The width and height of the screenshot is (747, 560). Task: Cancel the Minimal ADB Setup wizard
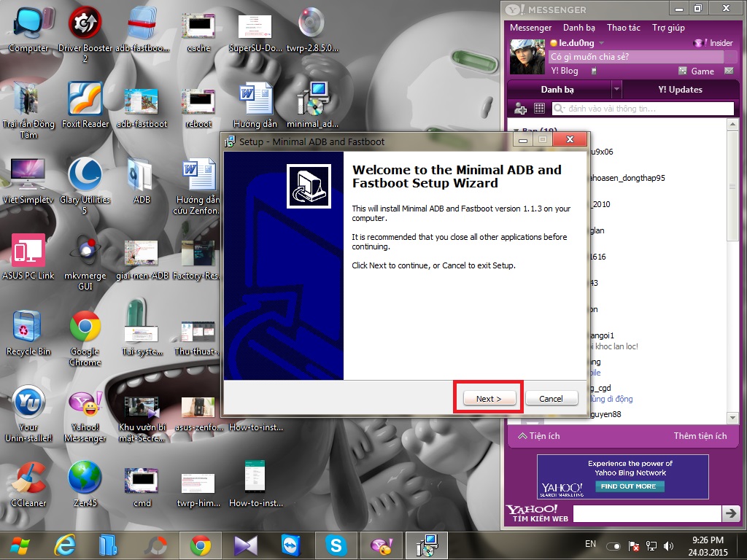click(551, 399)
